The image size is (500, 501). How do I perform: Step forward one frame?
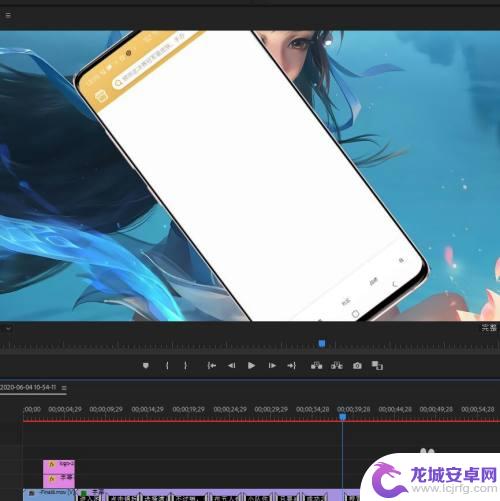coord(272,366)
